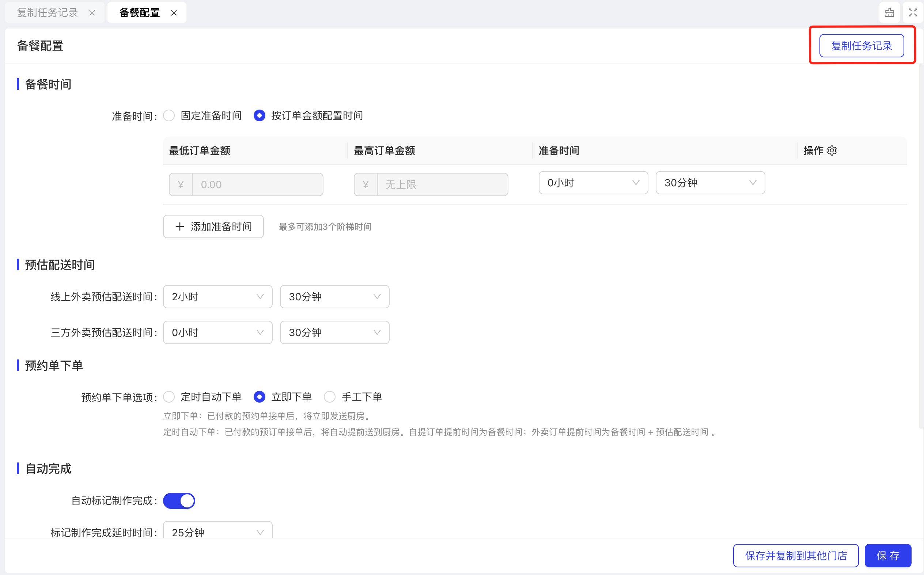Close the 备餐配置 tab

[174, 13]
